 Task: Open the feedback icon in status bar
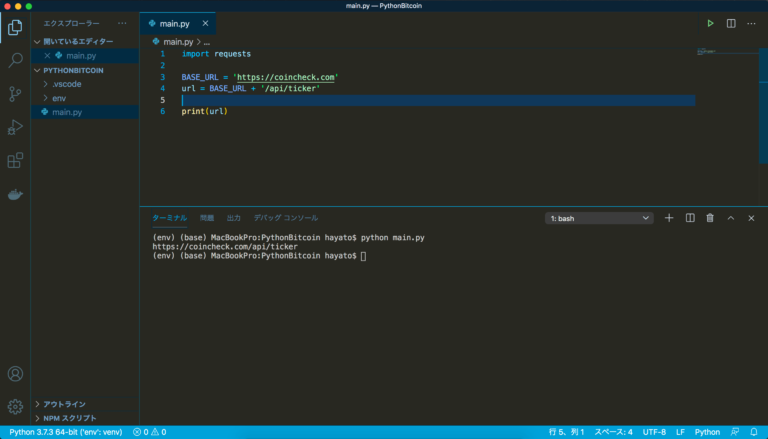(x=735, y=432)
